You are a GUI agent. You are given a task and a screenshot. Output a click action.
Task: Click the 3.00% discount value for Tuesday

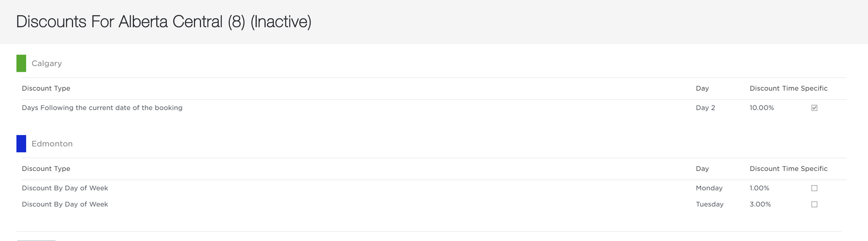click(x=760, y=204)
